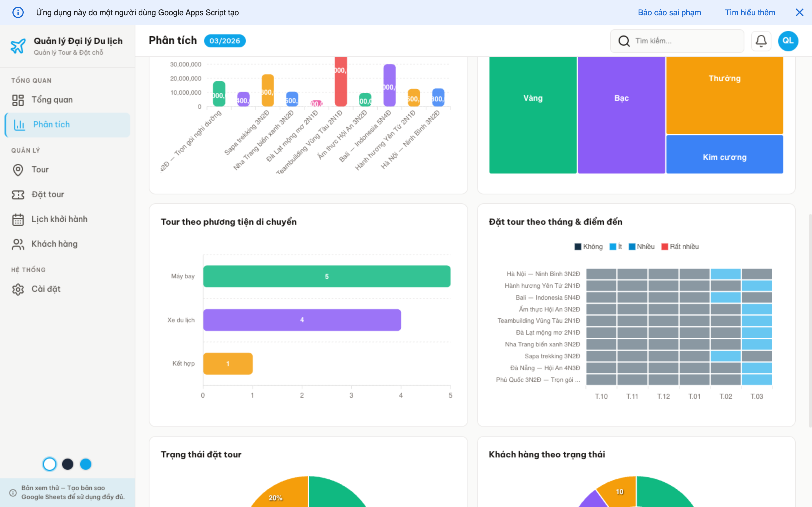
Task: Toggle the Rất nhiều legend item
Action: click(680, 246)
